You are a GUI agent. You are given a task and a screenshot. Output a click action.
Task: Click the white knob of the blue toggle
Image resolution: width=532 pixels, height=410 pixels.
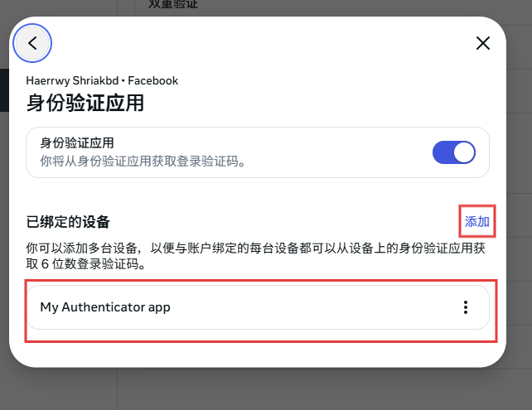tap(464, 152)
